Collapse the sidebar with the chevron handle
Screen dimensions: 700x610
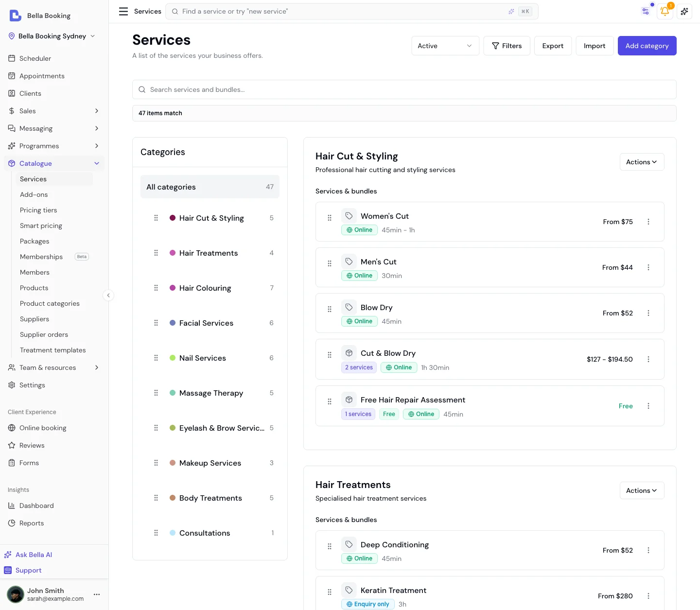click(x=108, y=295)
